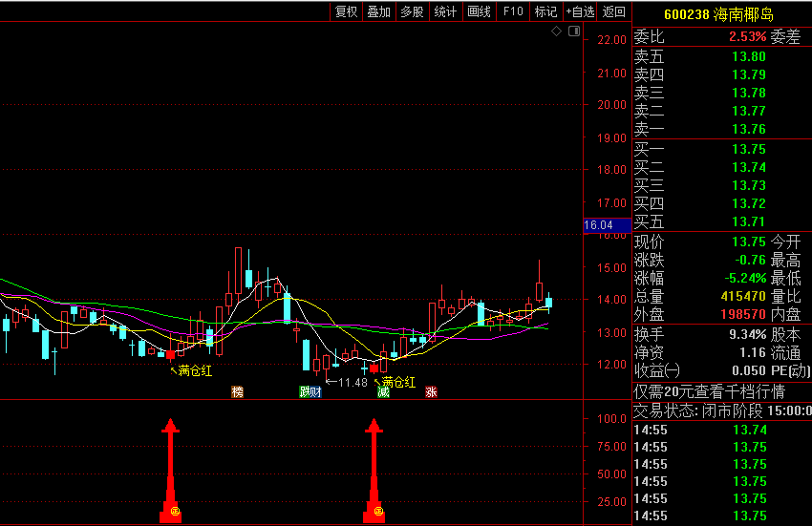This screenshot has height=526, width=812.
Task: Click 涨幅 value -5.24%
Action: (745, 278)
